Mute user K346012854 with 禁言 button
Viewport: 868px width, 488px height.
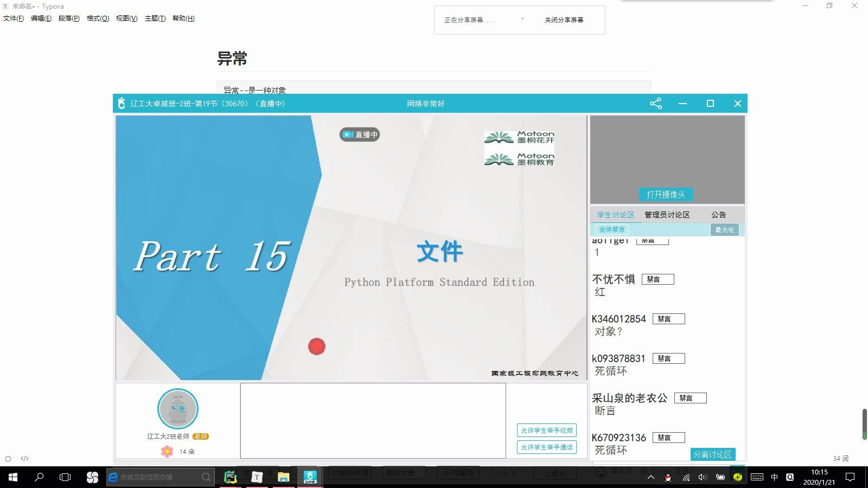click(x=668, y=318)
